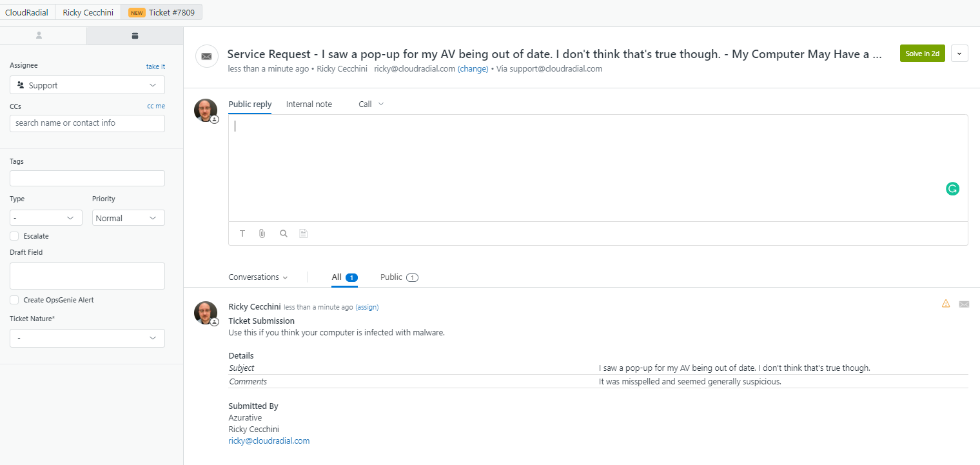Expand the Conversations filter menu
This screenshot has height=465, width=980.
click(258, 277)
